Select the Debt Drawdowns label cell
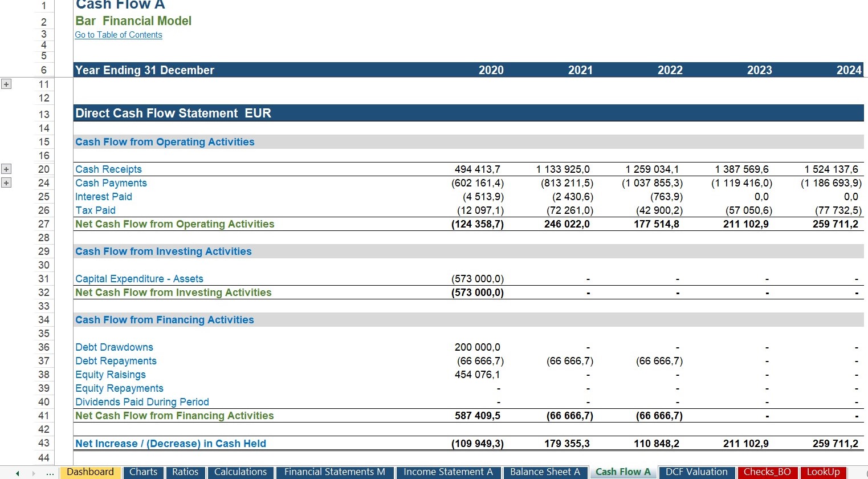868x479 pixels. (114, 347)
